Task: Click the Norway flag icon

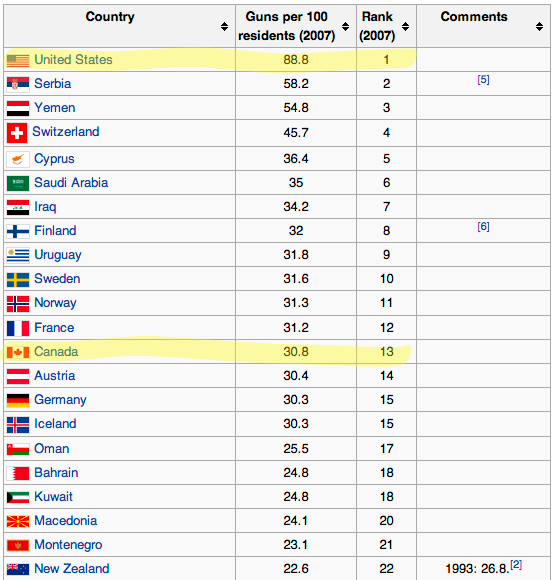Action: coord(18,304)
